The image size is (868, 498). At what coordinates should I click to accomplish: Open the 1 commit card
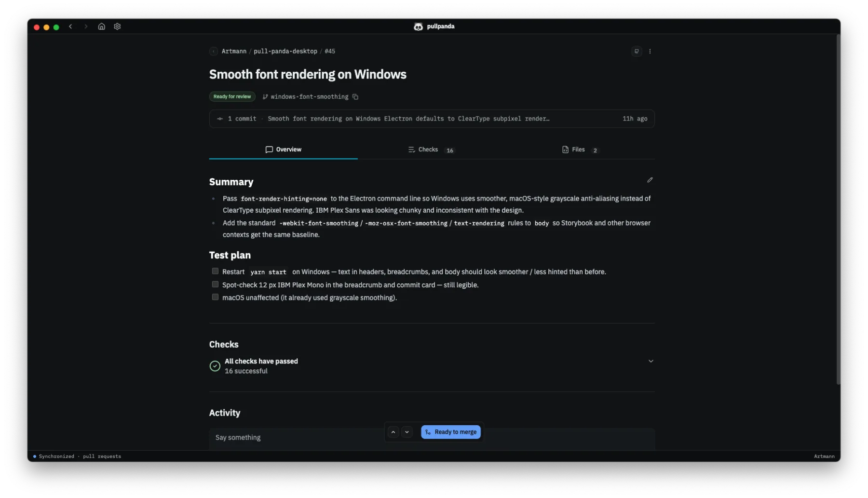432,119
